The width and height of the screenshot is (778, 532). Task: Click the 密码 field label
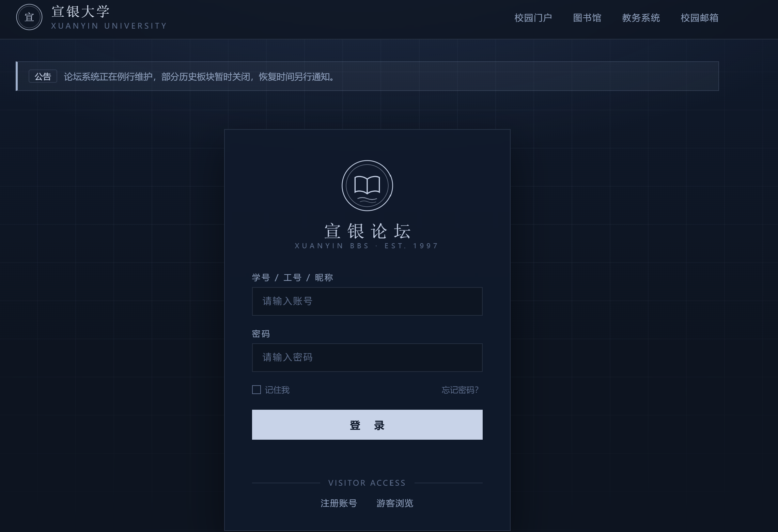coord(261,334)
